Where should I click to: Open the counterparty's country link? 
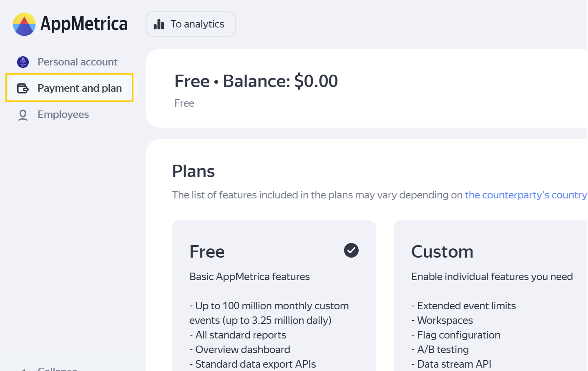(525, 195)
